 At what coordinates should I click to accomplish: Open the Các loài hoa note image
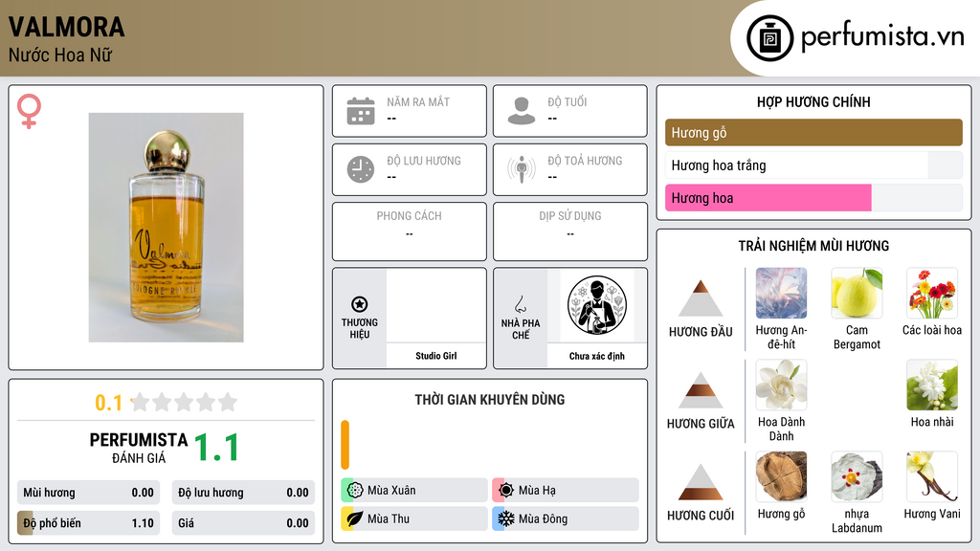(932, 293)
